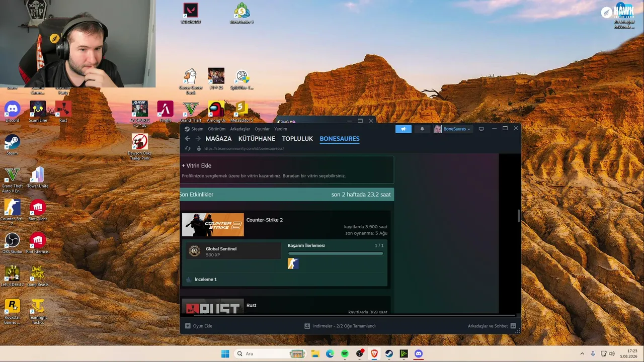644x362 pixels.
Task: Click the Counter-Strike 2 achievement badge icon
Action: click(293, 263)
